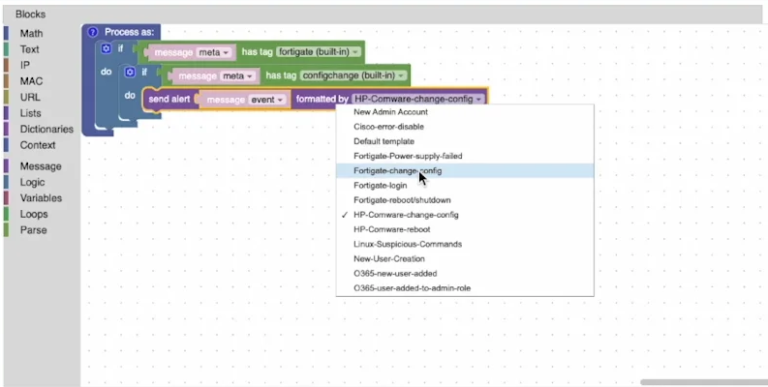Screen dimensions: 768x387
Task: Open the Lists blocks category
Action: coord(30,113)
